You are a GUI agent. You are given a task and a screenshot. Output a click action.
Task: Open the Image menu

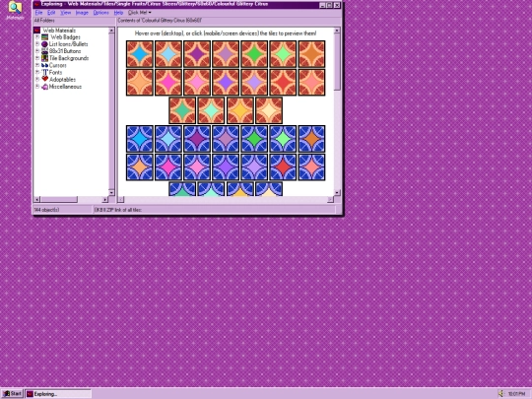tap(82, 13)
